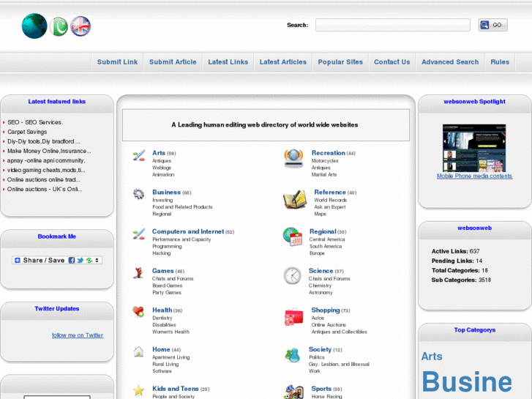Open the Popular Sites menu item
The width and height of the screenshot is (532, 399).
340,61
